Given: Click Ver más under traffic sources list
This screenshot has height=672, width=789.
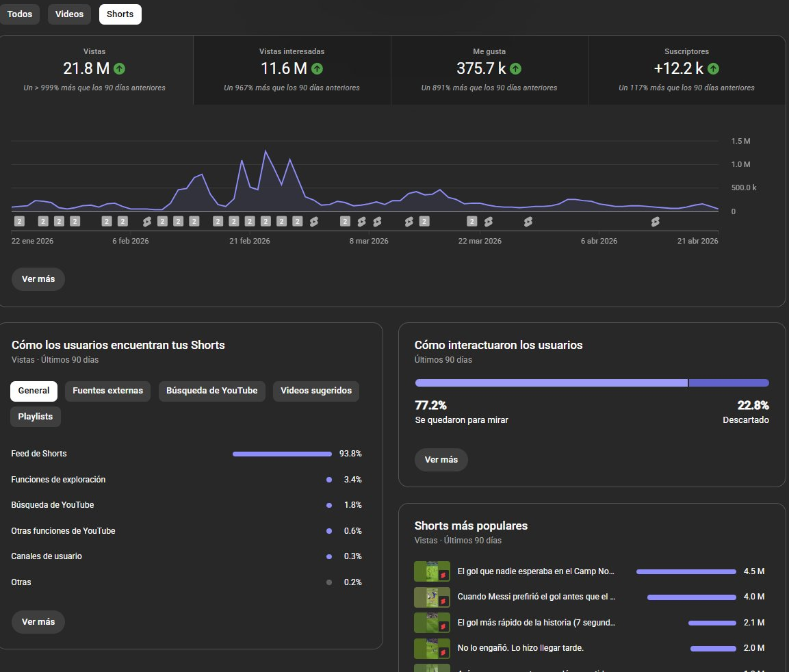Looking at the screenshot, I should click(x=38, y=622).
